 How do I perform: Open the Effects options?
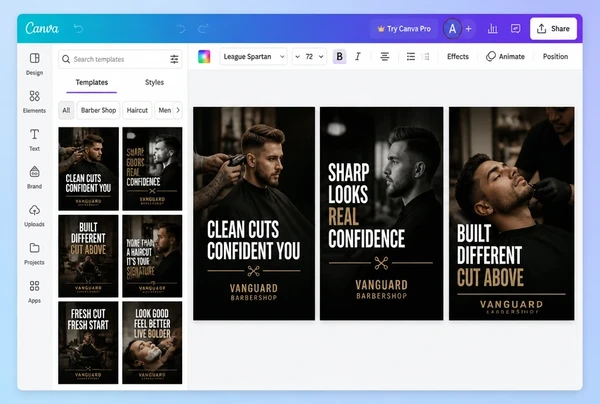458,57
